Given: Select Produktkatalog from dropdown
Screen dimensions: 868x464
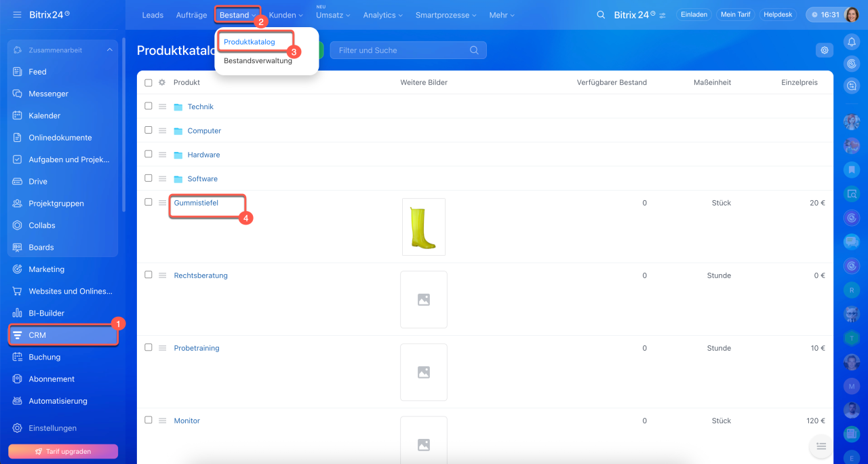Looking at the screenshot, I should click(250, 42).
